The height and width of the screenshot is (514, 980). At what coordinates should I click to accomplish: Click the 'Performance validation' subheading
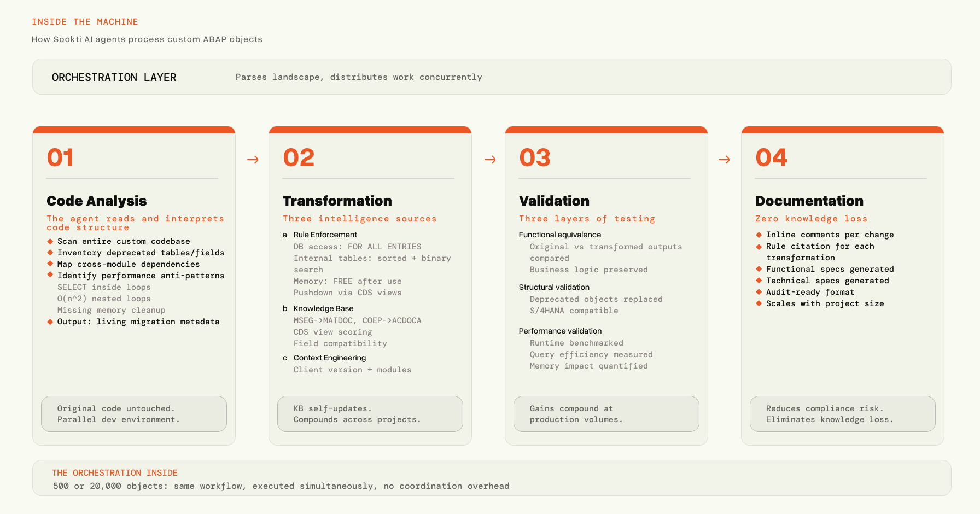560,331
